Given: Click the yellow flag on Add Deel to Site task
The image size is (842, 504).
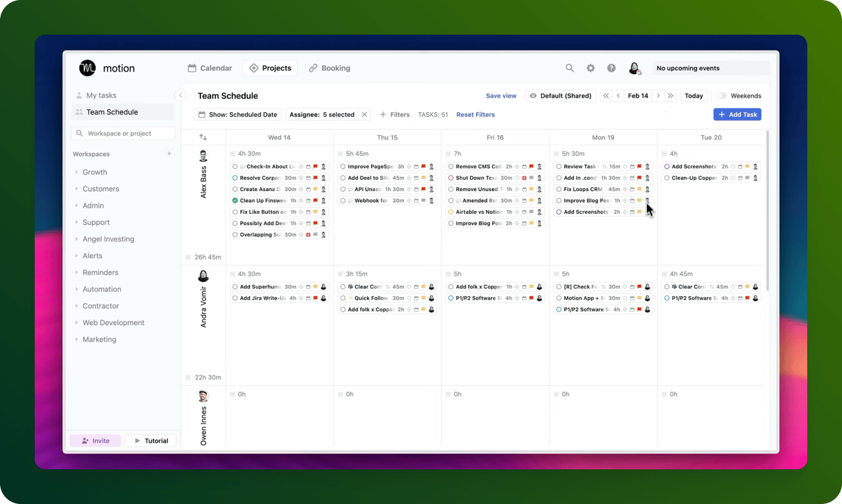Looking at the screenshot, I should 423,178.
